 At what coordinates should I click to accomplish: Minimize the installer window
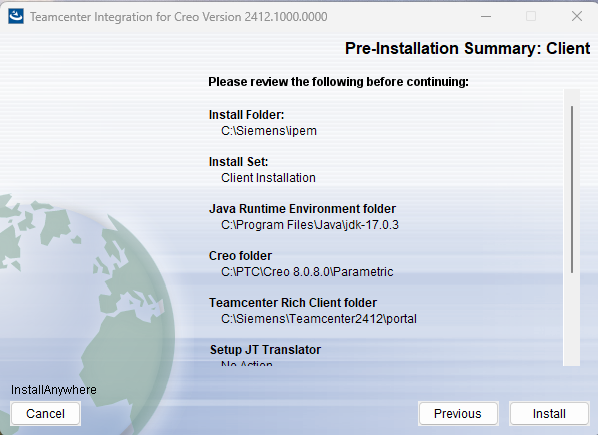(485, 16)
